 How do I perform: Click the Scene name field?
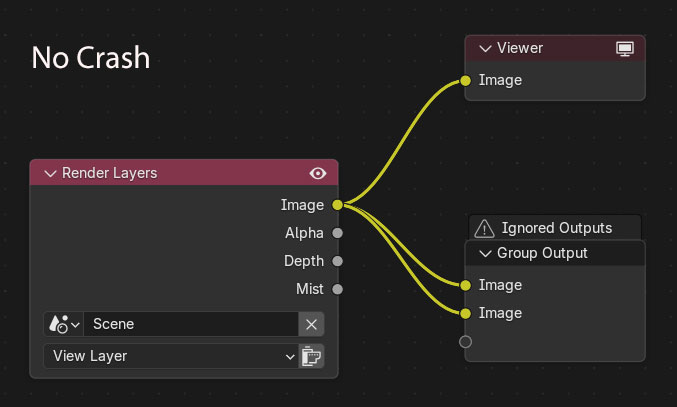point(190,324)
